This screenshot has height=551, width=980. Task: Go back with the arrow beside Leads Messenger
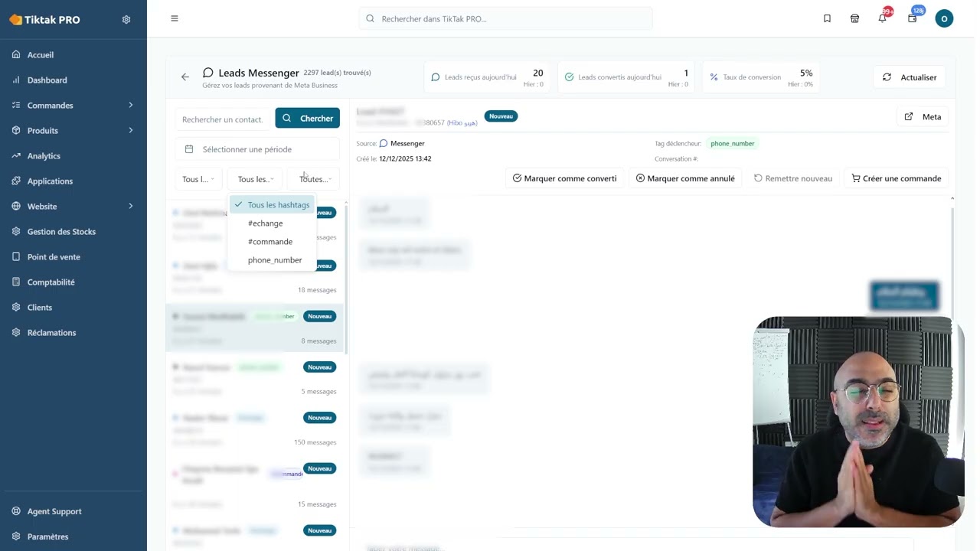pos(185,77)
